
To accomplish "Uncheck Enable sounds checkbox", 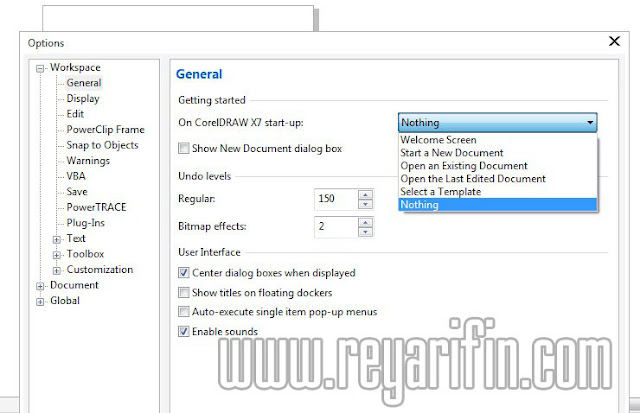I will point(184,331).
